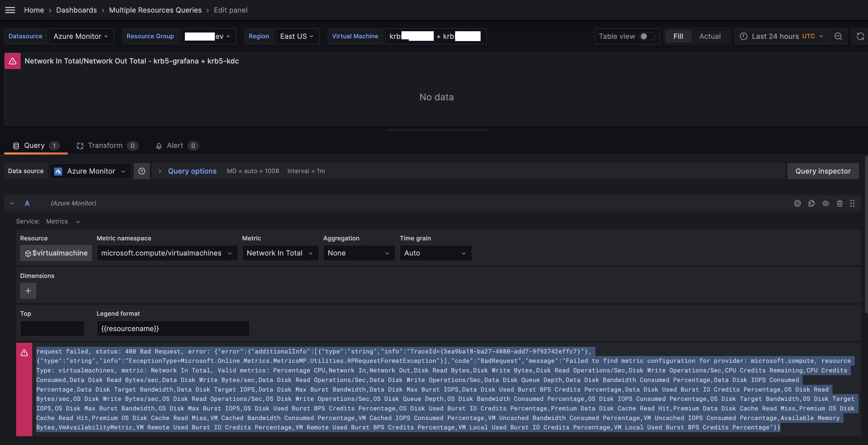This screenshot has width=868, height=445.
Task: Duplicate query A using the copy icon
Action: point(811,203)
